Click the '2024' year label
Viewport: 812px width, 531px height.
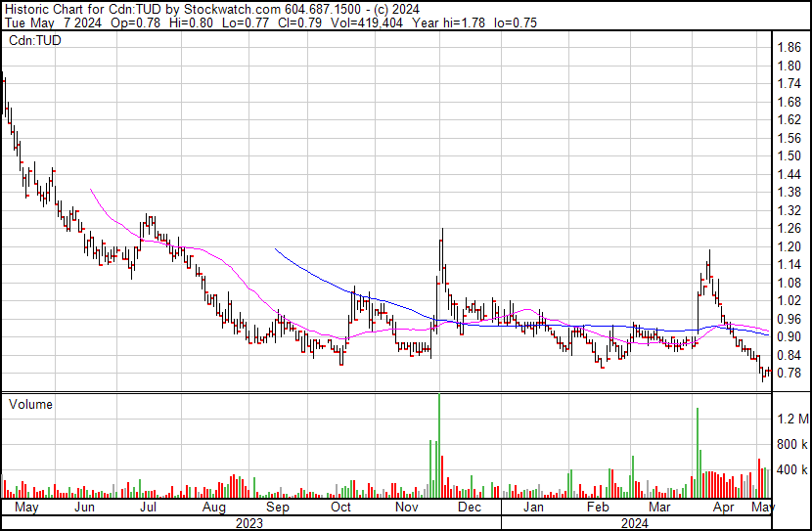coord(634,523)
